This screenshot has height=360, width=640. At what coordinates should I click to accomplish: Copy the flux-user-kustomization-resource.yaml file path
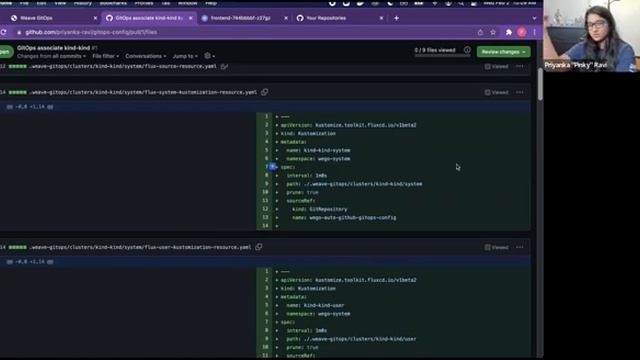(x=259, y=247)
